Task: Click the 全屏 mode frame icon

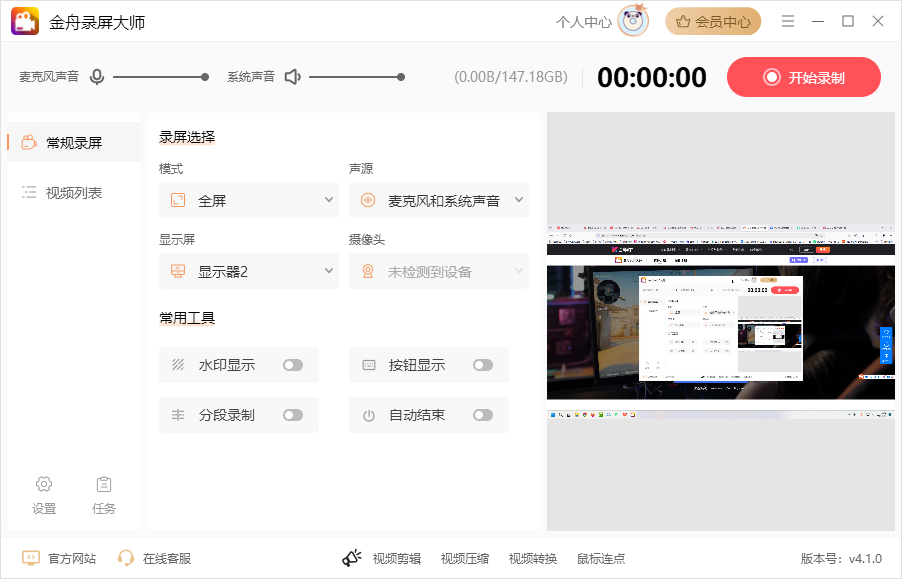Action: point(178,200)
